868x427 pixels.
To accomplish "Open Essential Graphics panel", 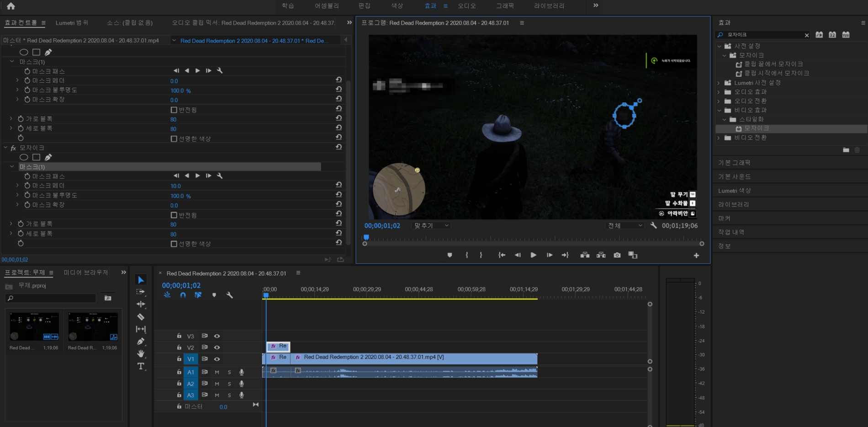I will coord(734,163).
